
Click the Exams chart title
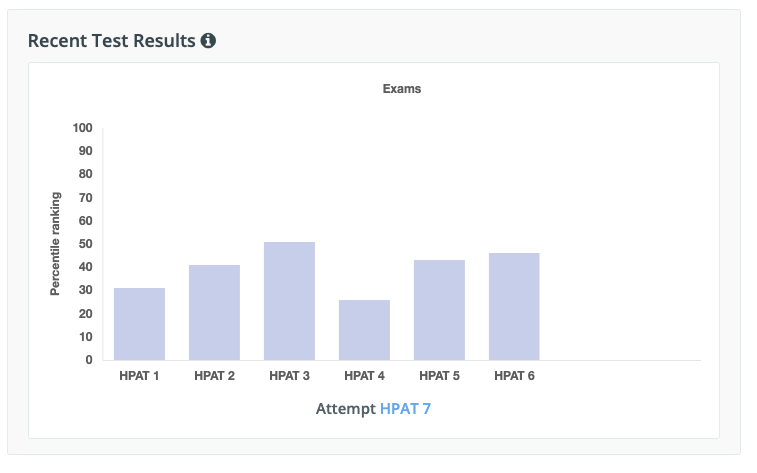pyautogui.click(x=402, y=89)
